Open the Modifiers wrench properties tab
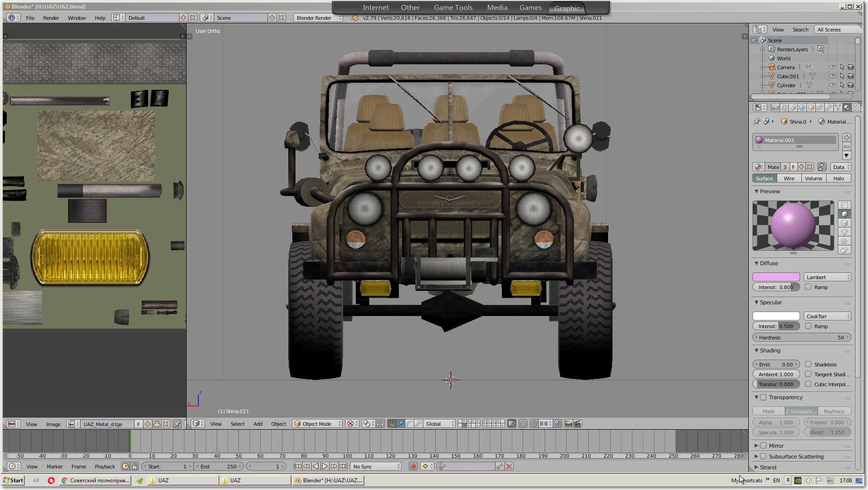Image resolution: width=868 pixels, height=490 pixels. 829,108
